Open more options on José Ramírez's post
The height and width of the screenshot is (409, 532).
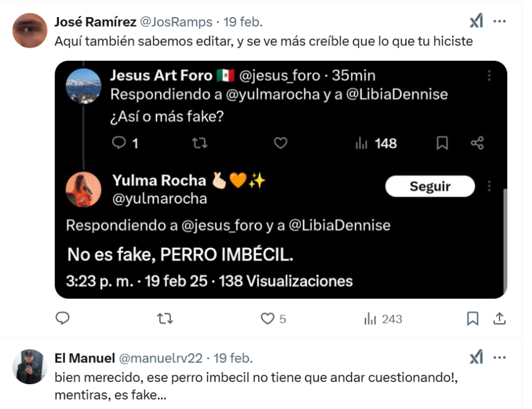500,22
